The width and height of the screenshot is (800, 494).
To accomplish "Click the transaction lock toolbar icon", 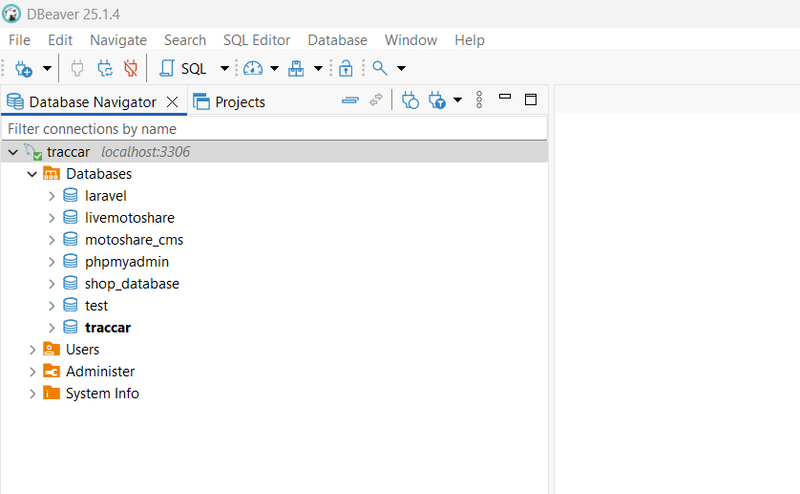I will coord(345,68).
